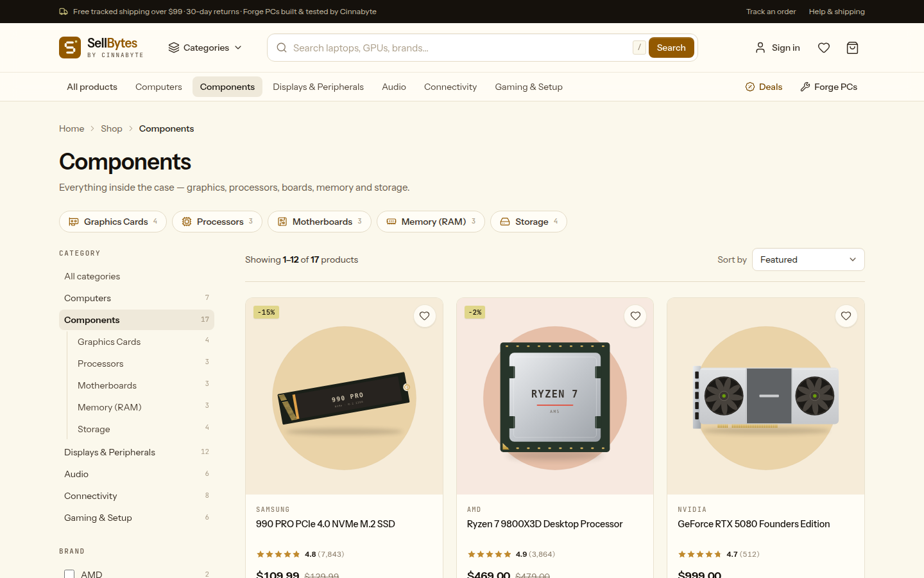Add 990 PRO SSD to wishlist
The height and width of the screenshot is (578, 924).
(425, 316)
